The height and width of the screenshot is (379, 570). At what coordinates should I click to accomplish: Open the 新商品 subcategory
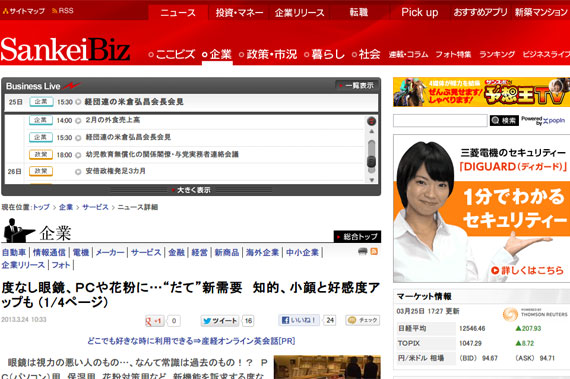pos(227,253)
